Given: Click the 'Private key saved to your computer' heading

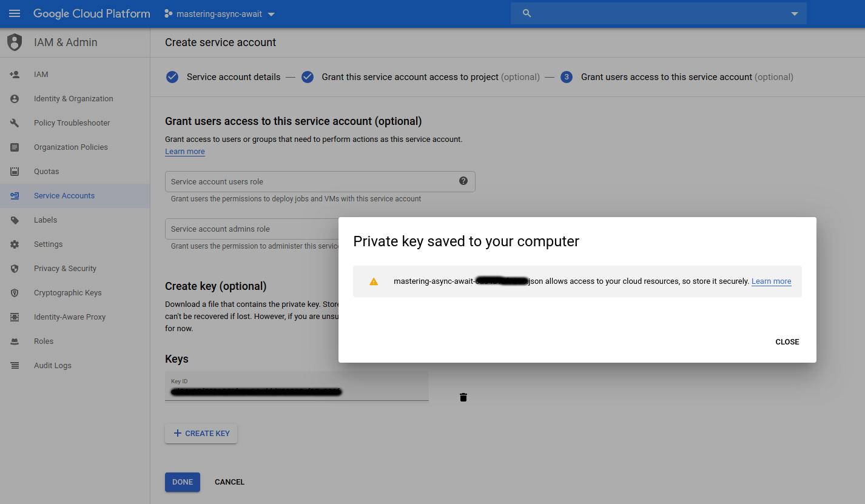Looking at the screenshot, I should [x=466, y=241].
